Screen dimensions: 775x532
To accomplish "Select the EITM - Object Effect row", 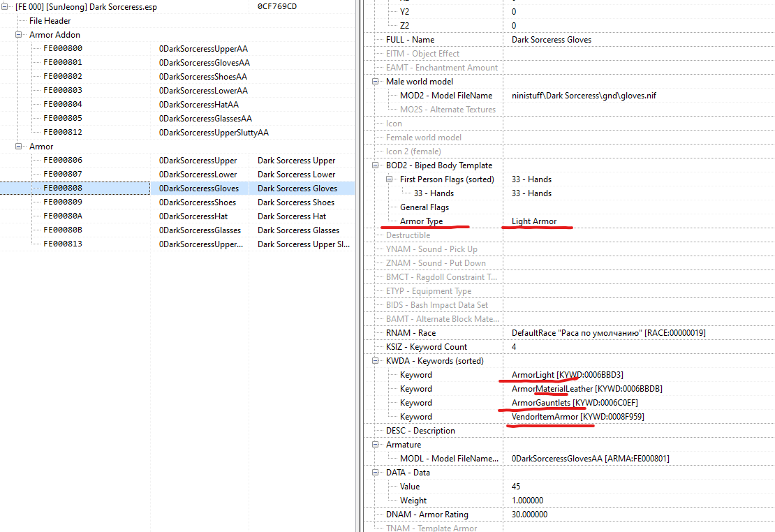I will pos(570,53).
